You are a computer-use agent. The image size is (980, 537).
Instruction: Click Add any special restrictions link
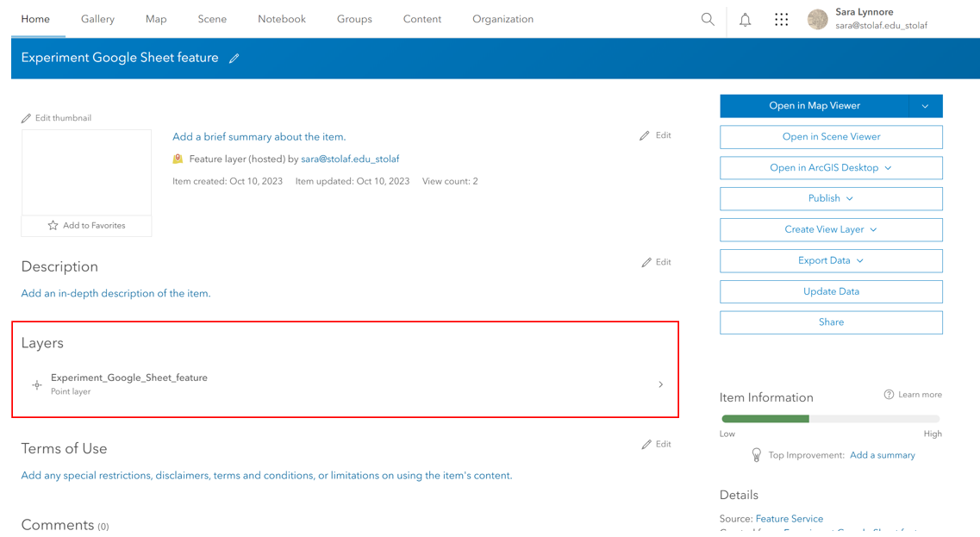[x=267, y=475]
